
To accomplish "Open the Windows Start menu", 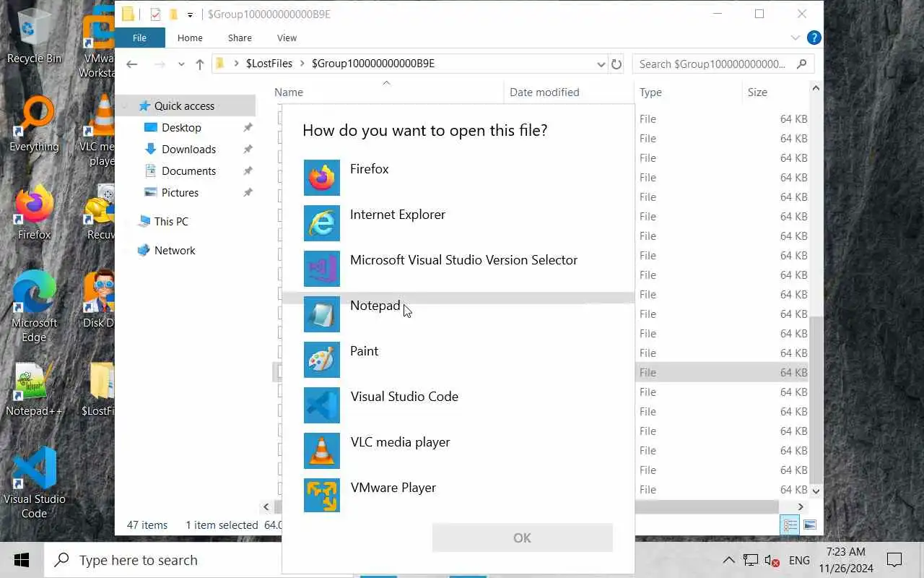I will [22, 560].
